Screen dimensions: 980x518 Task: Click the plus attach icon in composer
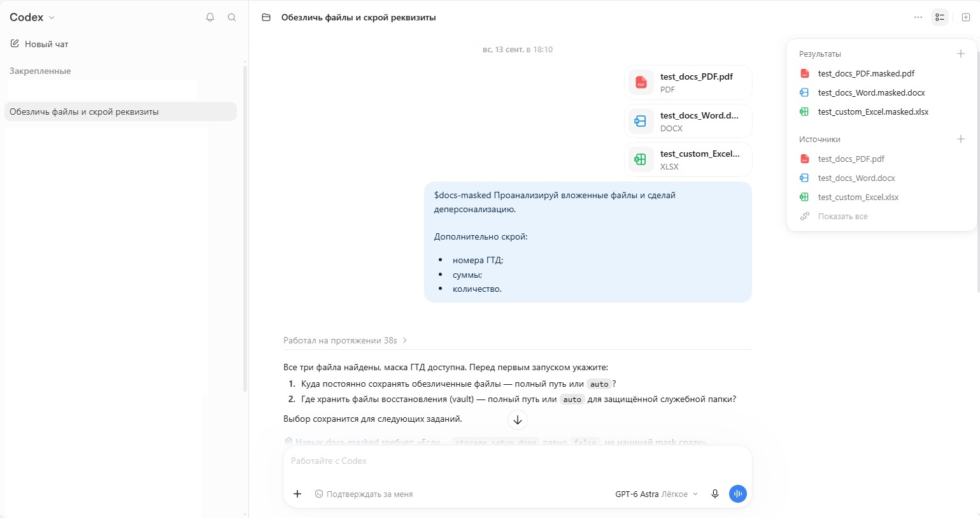297,494
